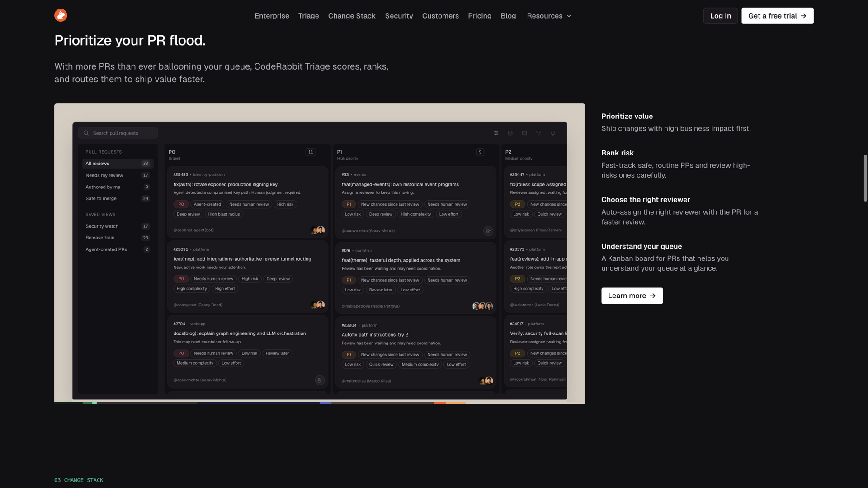Open the Agent-created PRs saved view
The height and width of the screenshot is (488, 868).
pos(118,249)
